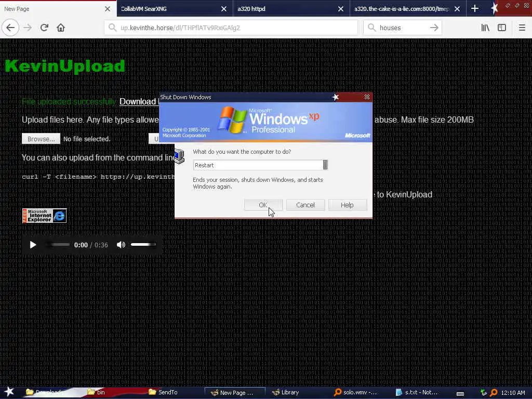This screenshot has width=532, height=399.
Task: Play the audio clip
Action: click(33, 245)
